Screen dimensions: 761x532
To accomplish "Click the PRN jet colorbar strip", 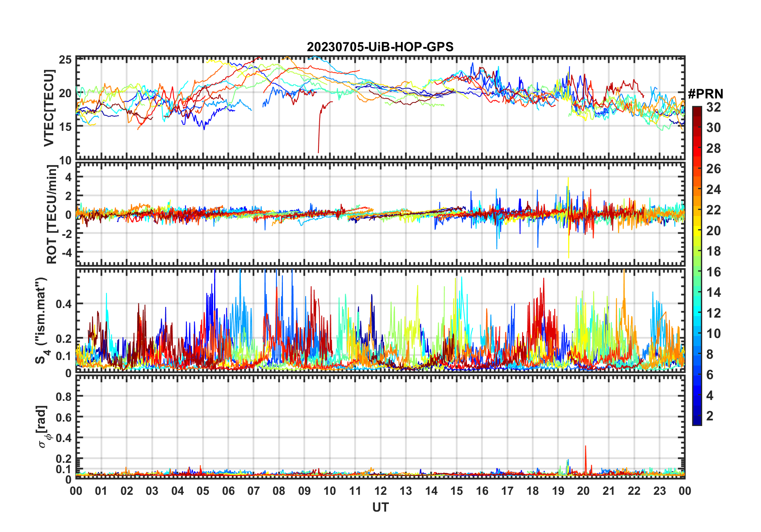I will coord(697,266).
